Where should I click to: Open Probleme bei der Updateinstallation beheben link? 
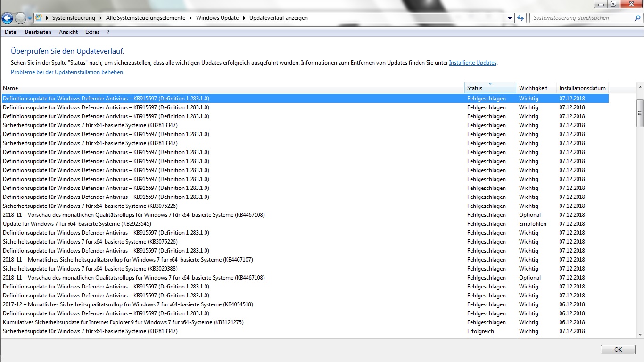(67, 72)
